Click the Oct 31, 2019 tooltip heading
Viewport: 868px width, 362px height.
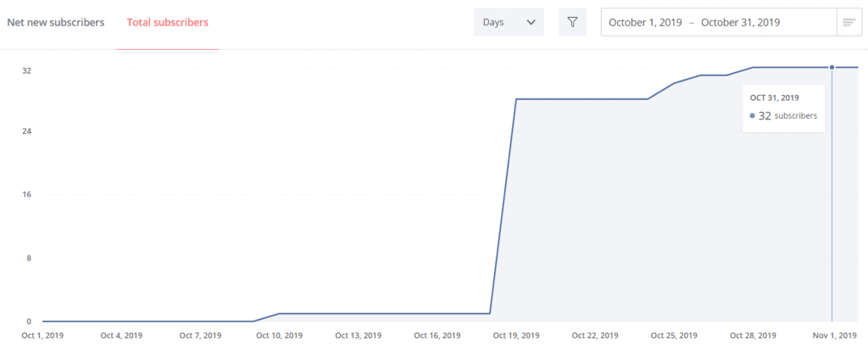(775, 98)
